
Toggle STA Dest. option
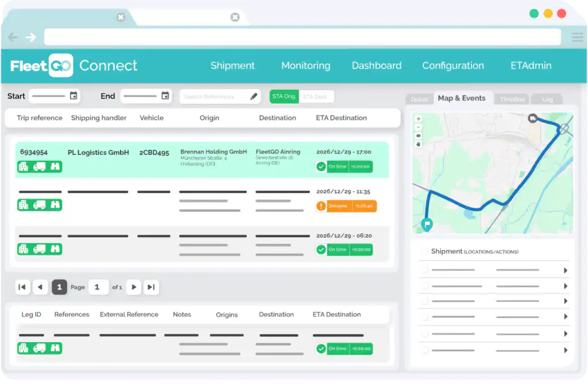[315, 96]
